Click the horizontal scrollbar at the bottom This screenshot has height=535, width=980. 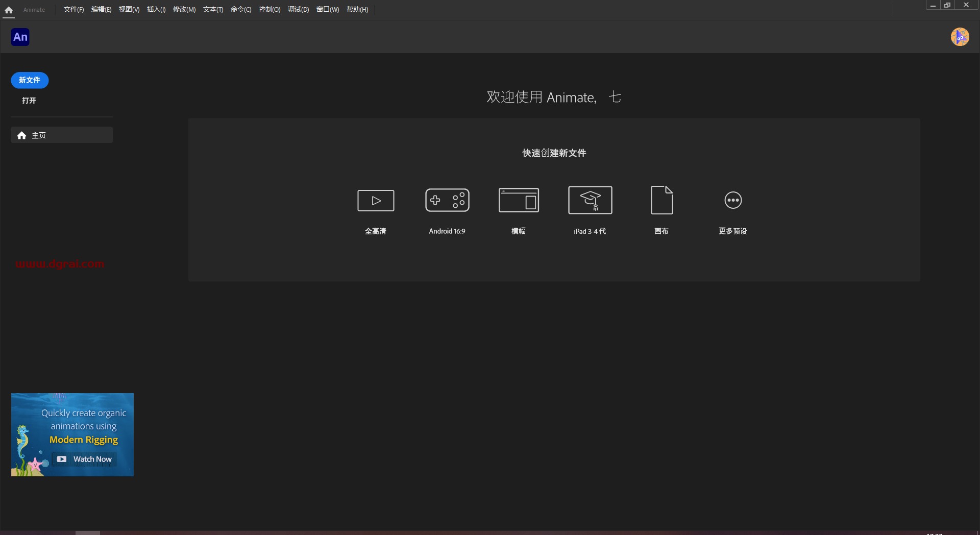pyautogui.click(x=87, y=533)
